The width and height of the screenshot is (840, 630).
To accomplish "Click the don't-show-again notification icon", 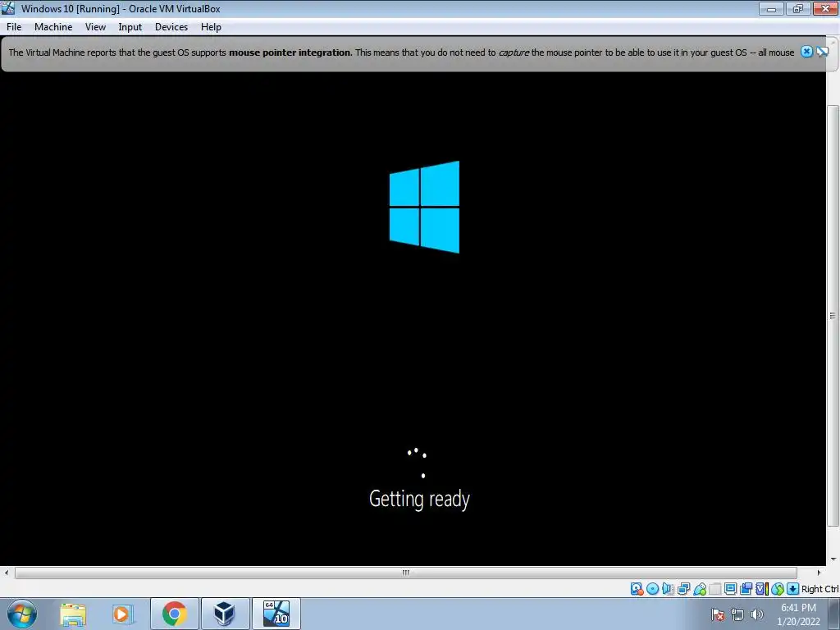I will click(x=822, y=52).
